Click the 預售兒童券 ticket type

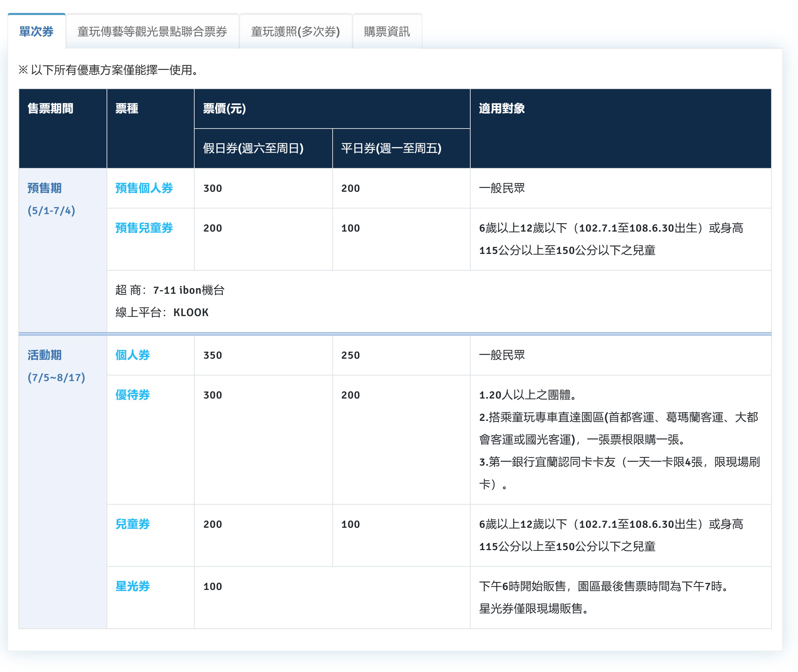tap(144, 228)
